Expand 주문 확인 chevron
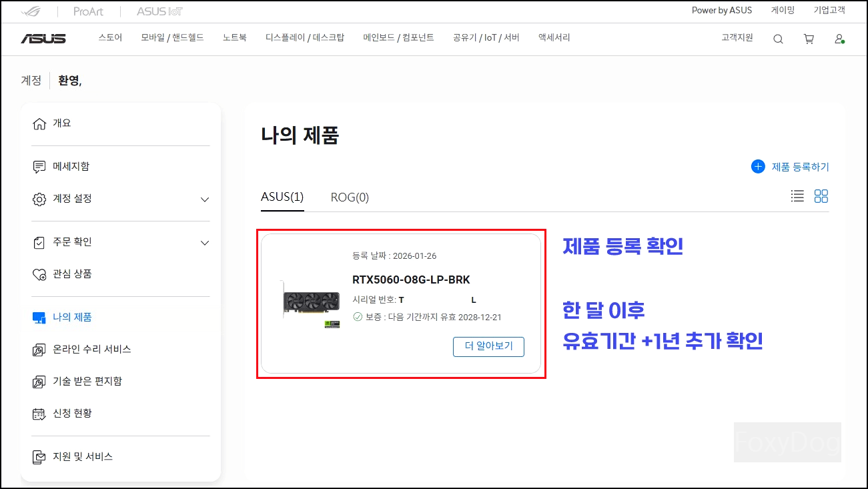This screenshot has width=868, height=489. coord(205,243)
